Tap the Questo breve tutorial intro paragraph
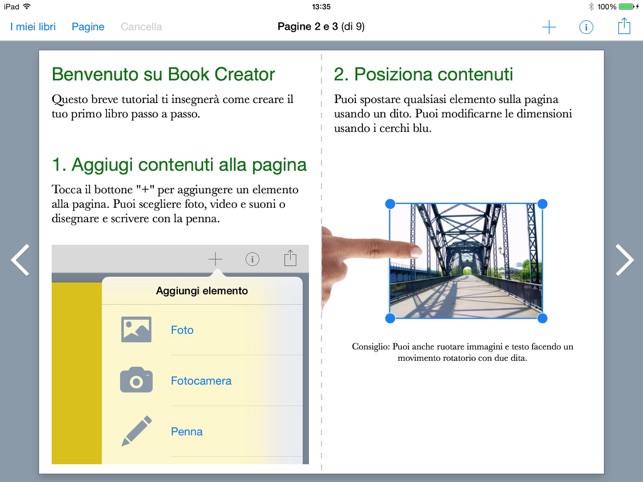 (x=173, y=106)
